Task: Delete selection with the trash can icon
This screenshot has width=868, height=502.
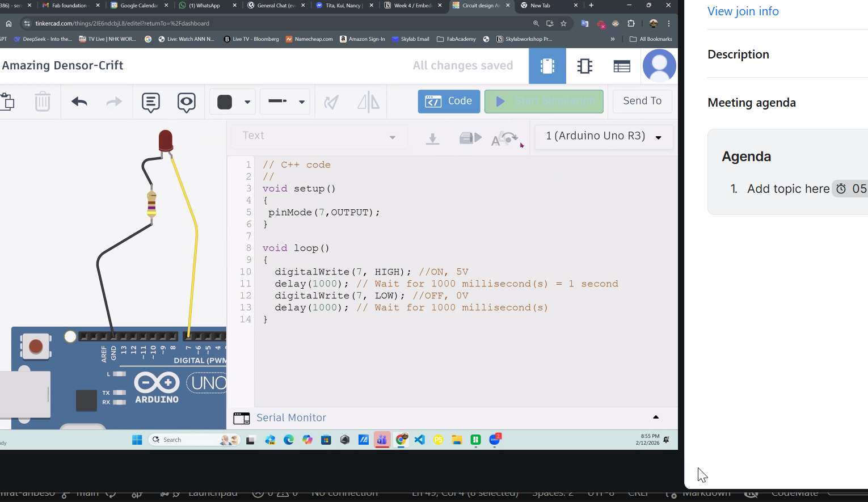Action: click(43, 102)
